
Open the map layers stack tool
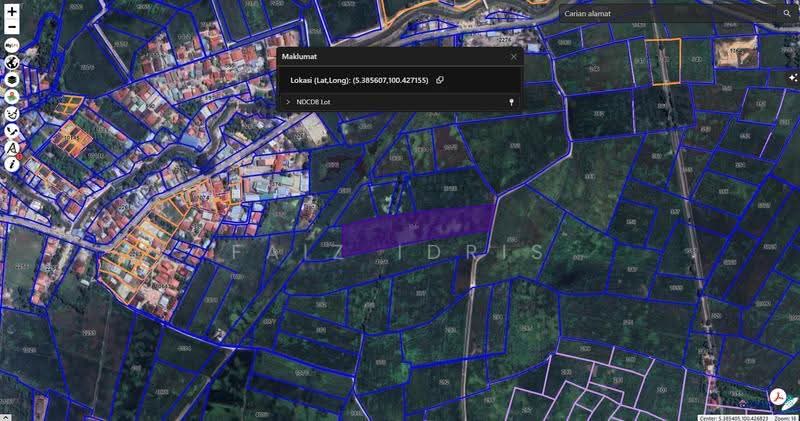click(12, 80)
